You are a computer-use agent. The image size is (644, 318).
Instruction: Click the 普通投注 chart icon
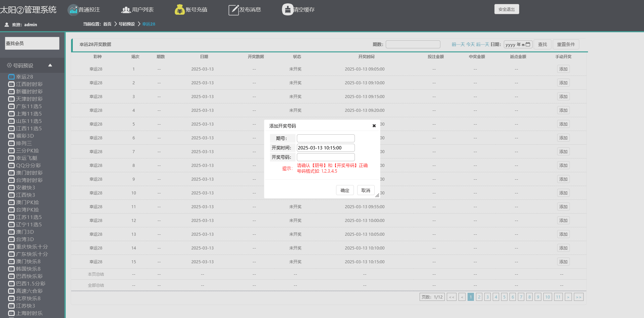click(x=73, y=10)
